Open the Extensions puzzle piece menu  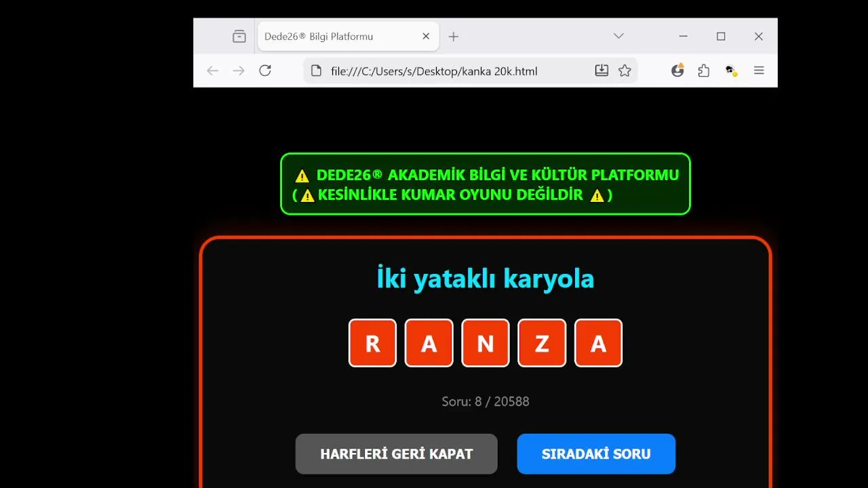[x=704, y=70]
